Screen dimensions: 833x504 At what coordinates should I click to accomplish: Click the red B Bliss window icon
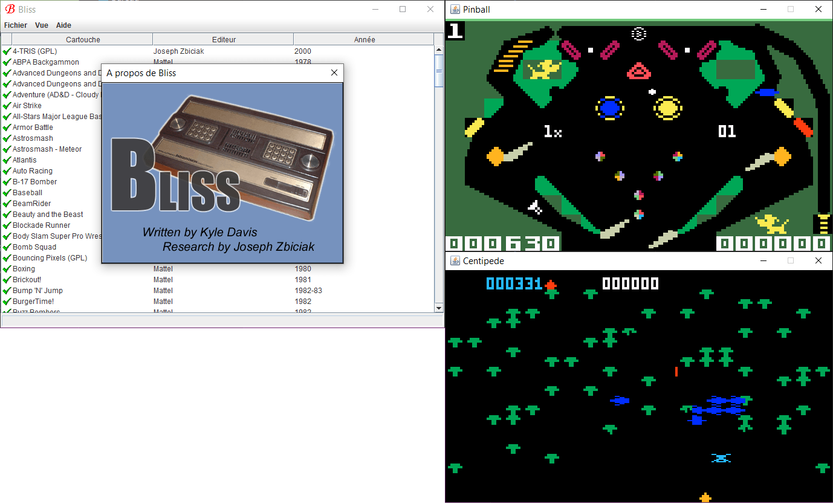pyautogui.click(x=10, y=9)
